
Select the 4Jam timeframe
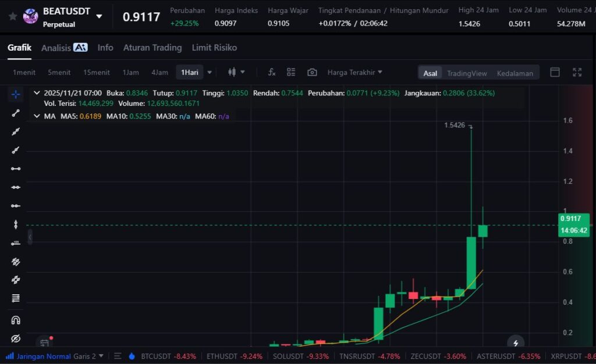pos(159,73)
